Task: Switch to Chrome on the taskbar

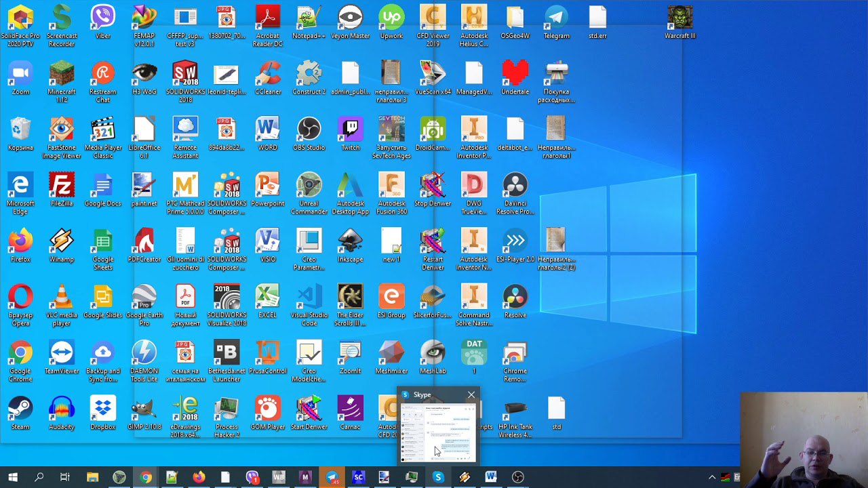Action: [146, 477]
